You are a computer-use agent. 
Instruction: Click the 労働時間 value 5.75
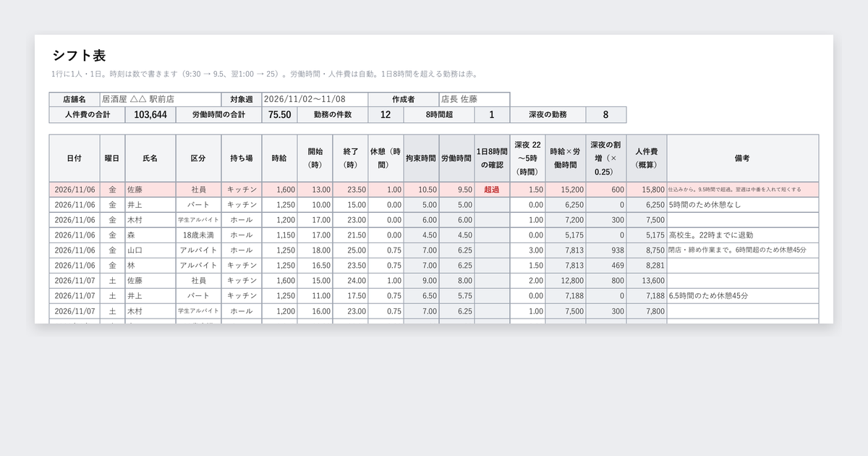(456, 296)
